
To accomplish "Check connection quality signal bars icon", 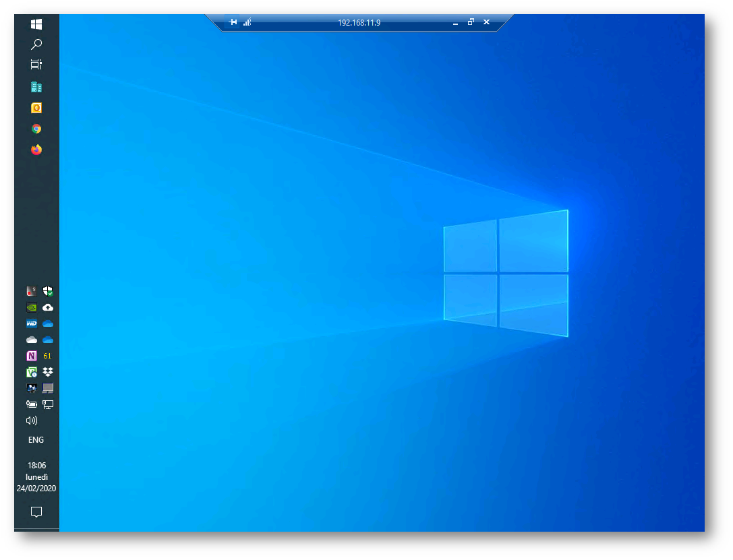I will tap(247, 22).
